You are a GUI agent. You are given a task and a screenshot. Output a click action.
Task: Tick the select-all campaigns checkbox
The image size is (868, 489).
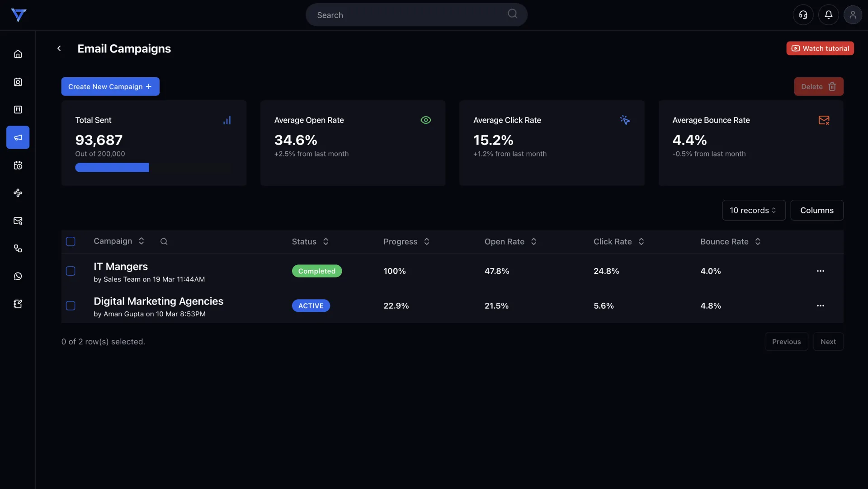(x=71, y=241)
